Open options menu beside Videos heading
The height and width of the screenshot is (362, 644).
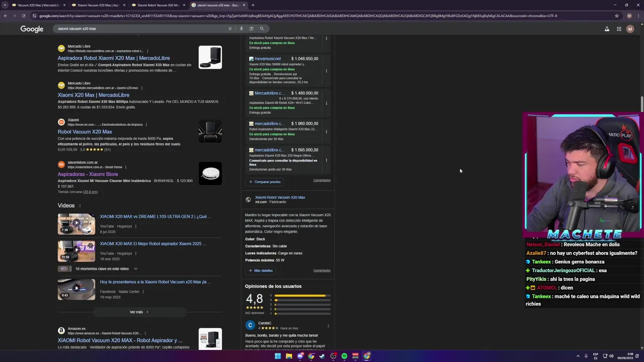coord(79,206)
